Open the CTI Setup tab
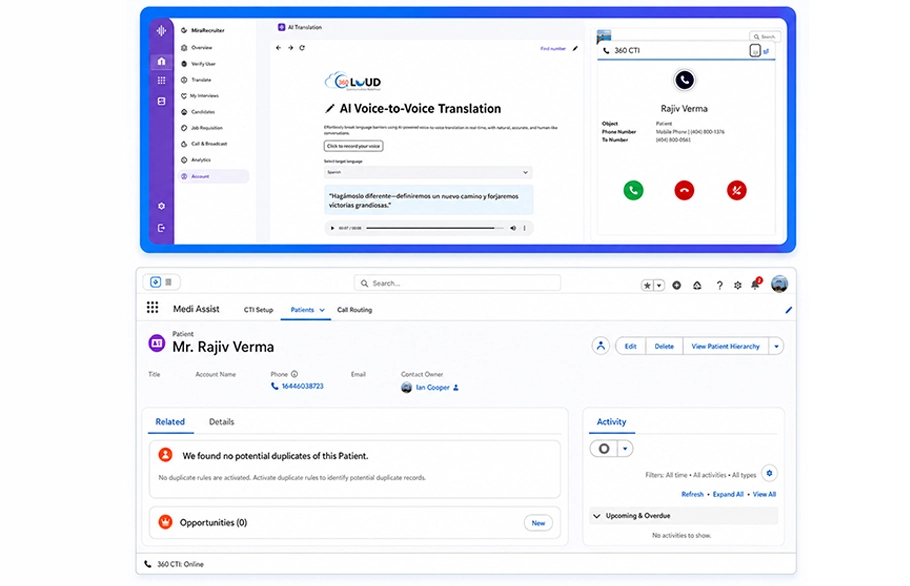 pos(258,310)
